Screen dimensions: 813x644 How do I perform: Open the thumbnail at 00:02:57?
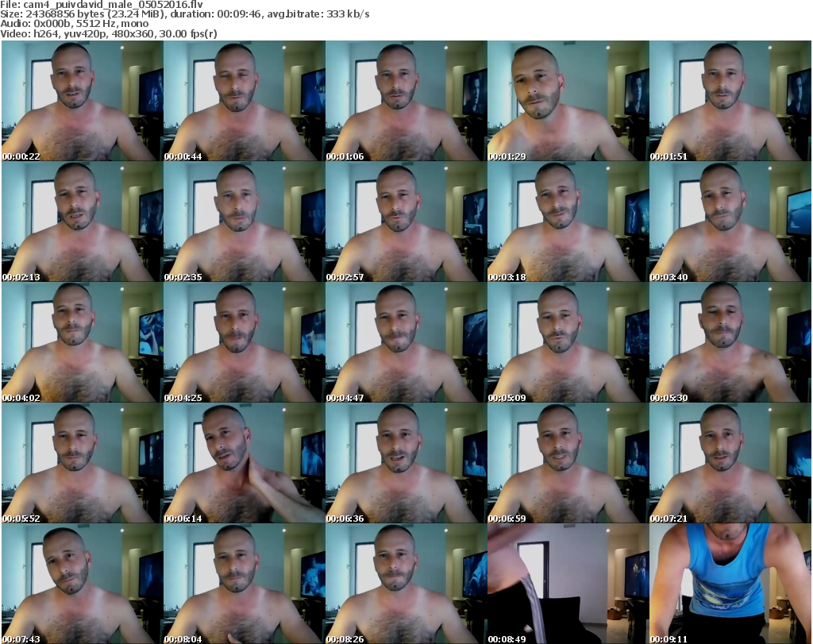[x=406, y=222]
